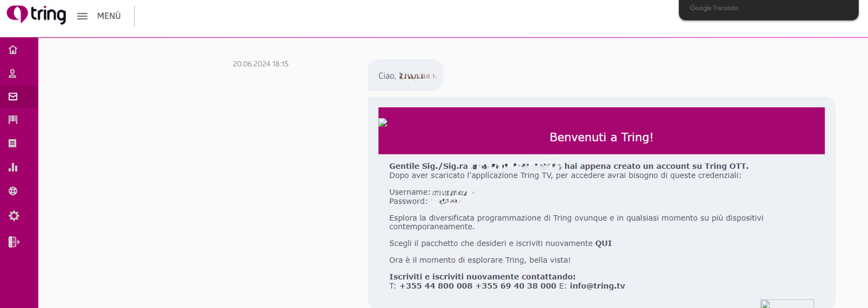Open the settings gear sidebar icon
This screenshot has width=868, height=308.
14,216
